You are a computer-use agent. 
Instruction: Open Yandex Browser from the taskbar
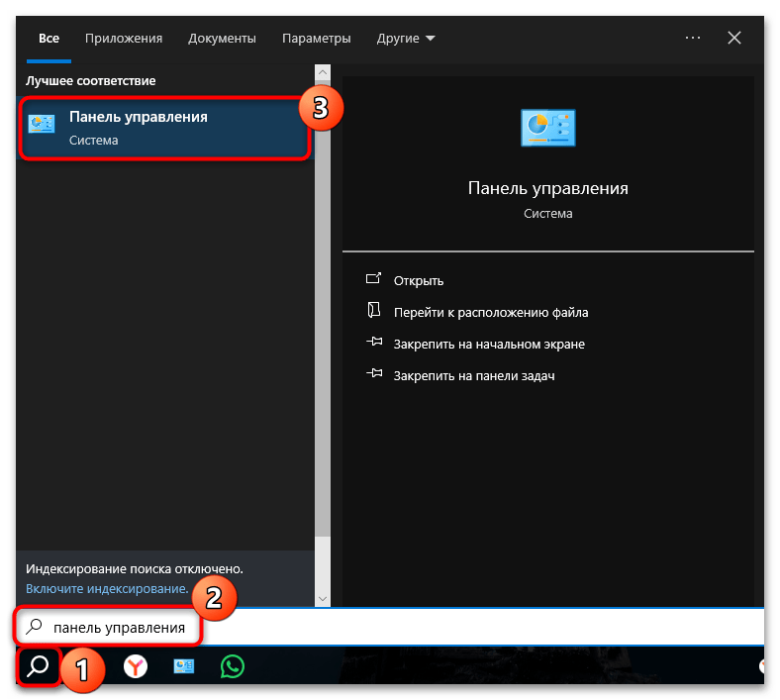(x=136, y=667)
